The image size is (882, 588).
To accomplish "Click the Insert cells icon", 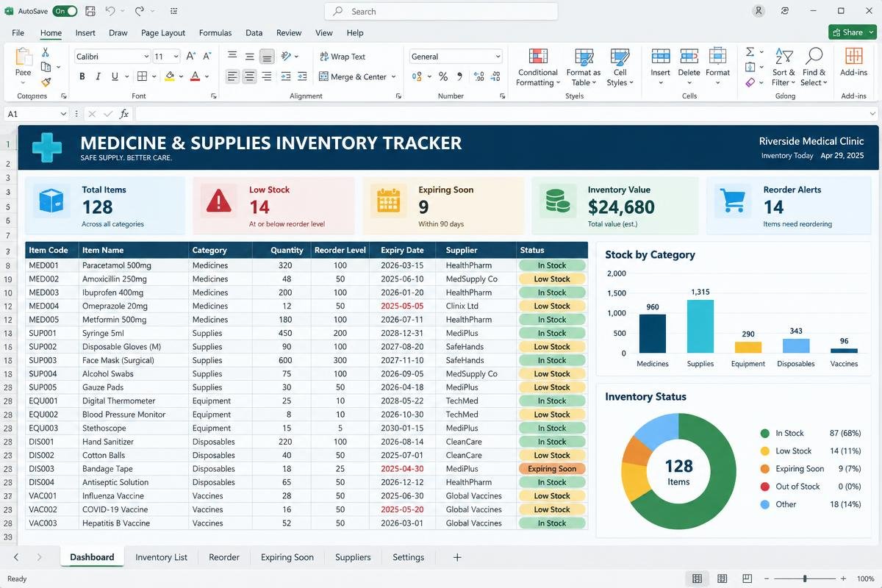I will (x=661, y=57).
